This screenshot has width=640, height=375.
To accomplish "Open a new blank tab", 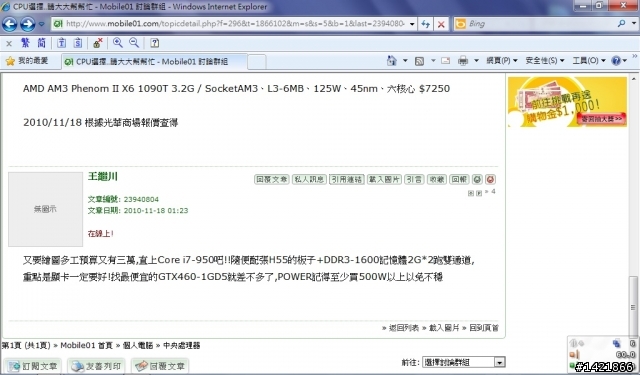I will tap(257, 62).
